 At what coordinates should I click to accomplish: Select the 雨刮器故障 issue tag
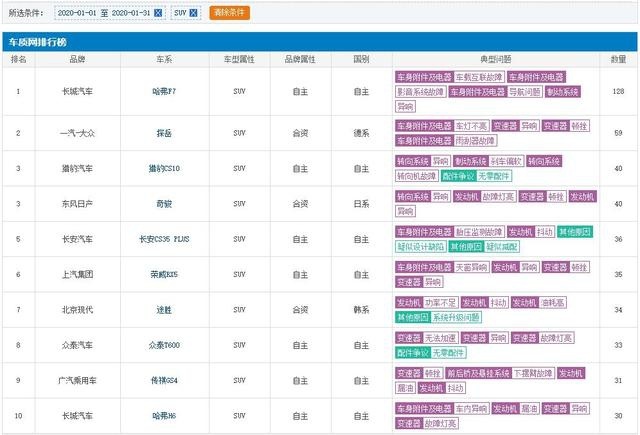click(475, 141)
